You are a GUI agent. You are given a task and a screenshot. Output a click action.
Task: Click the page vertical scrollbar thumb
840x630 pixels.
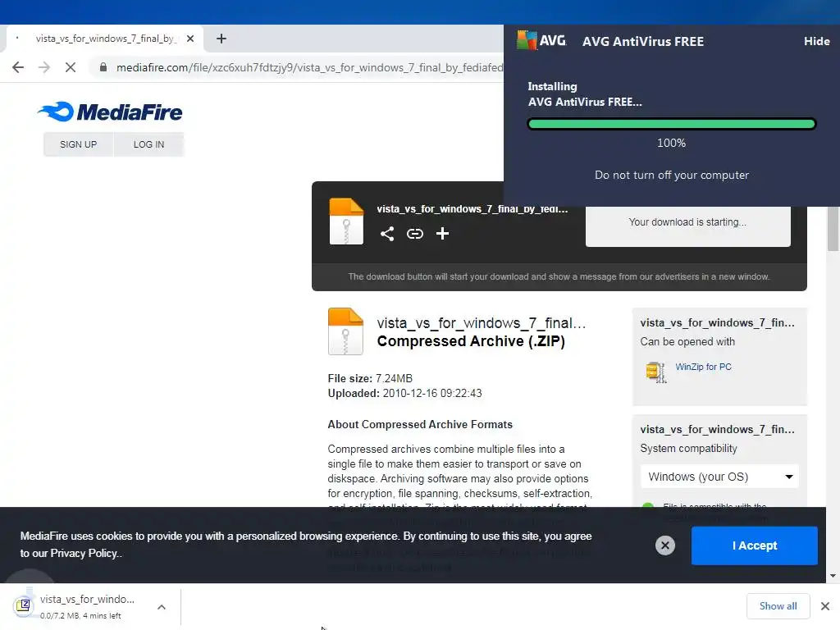click(x=833, y=229)
